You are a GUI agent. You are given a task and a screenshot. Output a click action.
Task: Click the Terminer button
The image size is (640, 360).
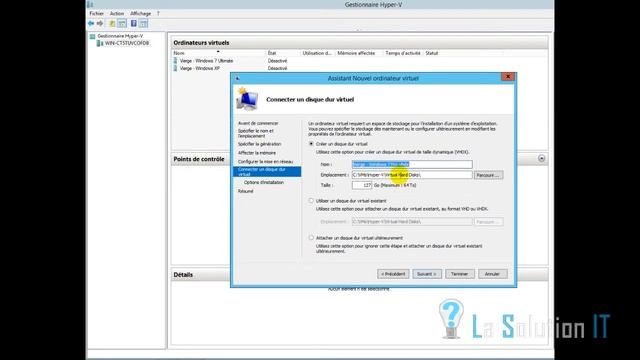pos(460,274)
